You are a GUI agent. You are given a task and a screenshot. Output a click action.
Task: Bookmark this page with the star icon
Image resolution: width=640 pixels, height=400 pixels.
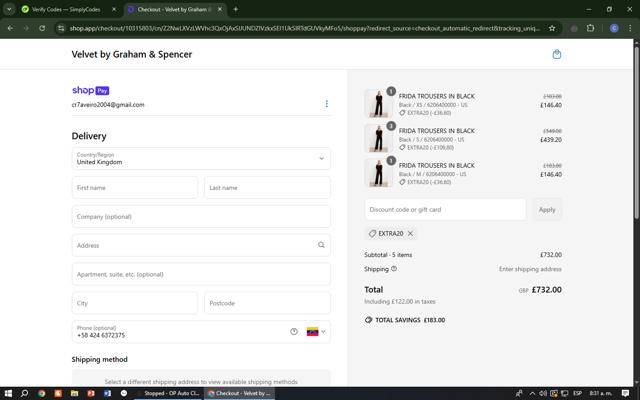552,28
